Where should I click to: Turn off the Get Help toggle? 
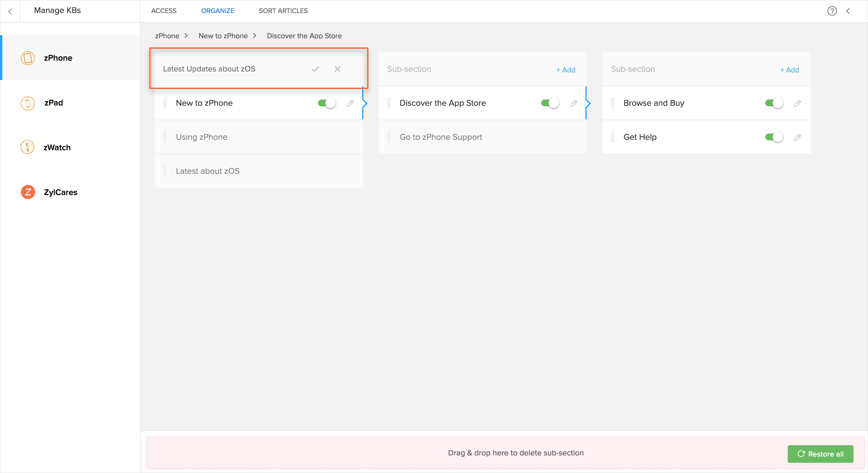coord(774,137)
